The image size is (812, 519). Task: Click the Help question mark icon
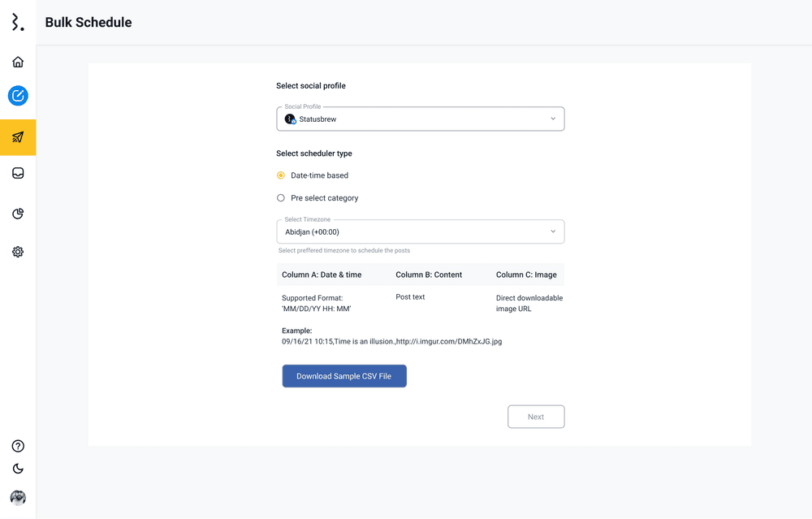click(18, 446)
